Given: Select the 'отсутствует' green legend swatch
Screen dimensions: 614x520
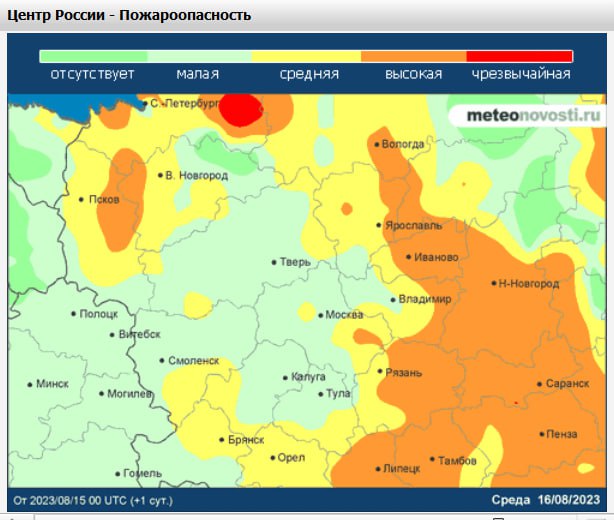Looking at the screenshot, I should pyautogui.click(x=94, y=56).
